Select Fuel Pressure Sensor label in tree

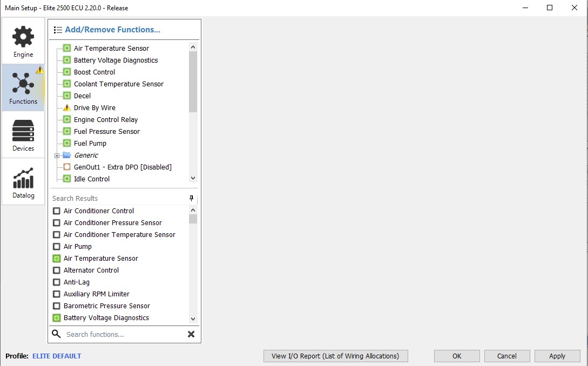click(x=107, y=131)
